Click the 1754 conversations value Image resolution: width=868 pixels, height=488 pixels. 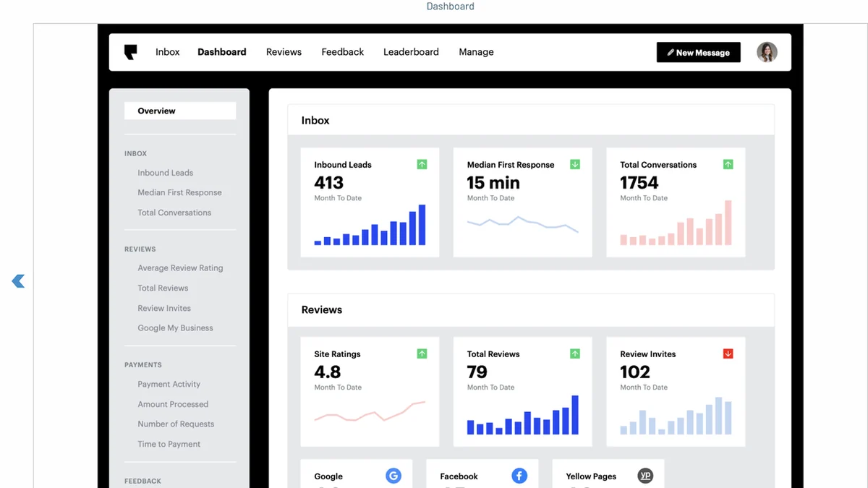[x=639, y=183]
